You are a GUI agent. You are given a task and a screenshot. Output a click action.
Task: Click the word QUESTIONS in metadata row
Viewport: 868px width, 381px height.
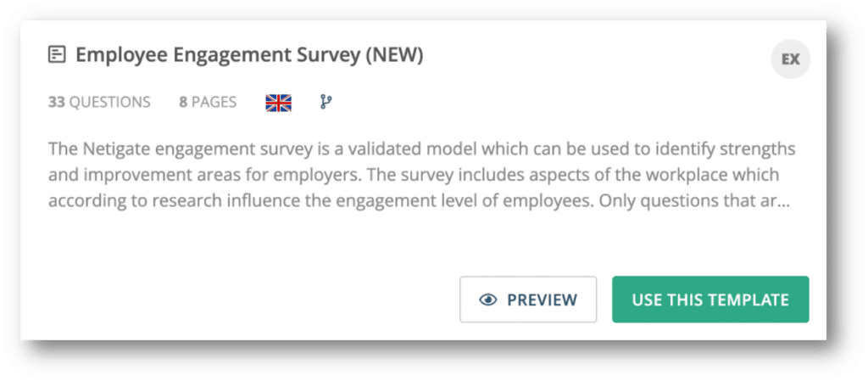click(x=109, y=103)
